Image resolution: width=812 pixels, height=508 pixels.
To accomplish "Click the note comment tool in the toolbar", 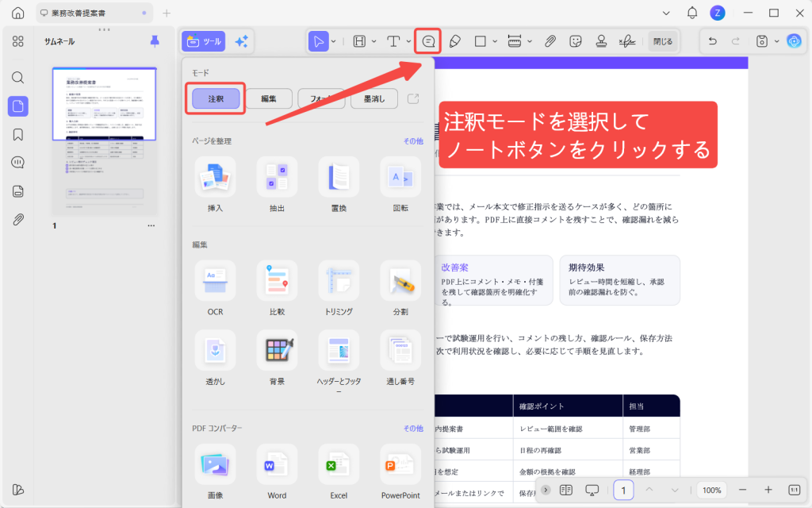I will pyautogui.click(x=428, y=41).
